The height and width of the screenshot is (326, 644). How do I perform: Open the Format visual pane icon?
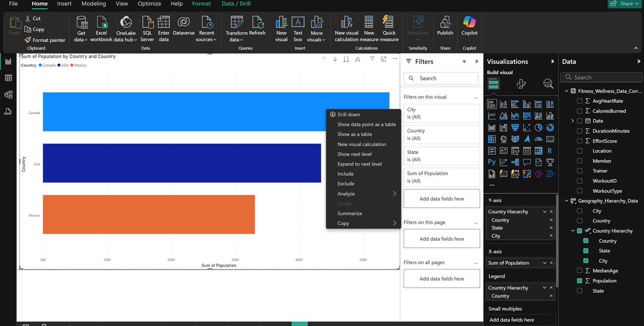coord(521,84)
